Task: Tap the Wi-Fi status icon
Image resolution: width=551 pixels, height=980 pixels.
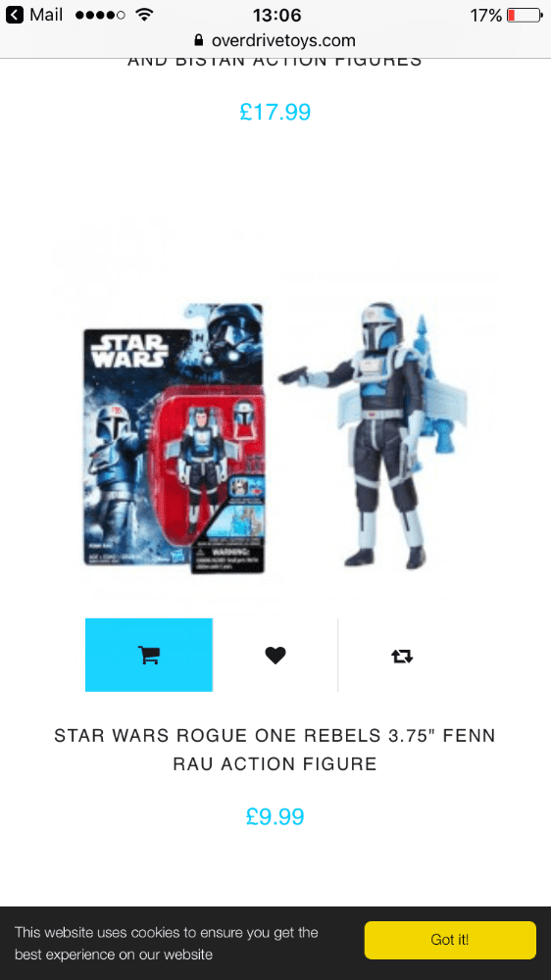Action: click(x=144, y=15)
